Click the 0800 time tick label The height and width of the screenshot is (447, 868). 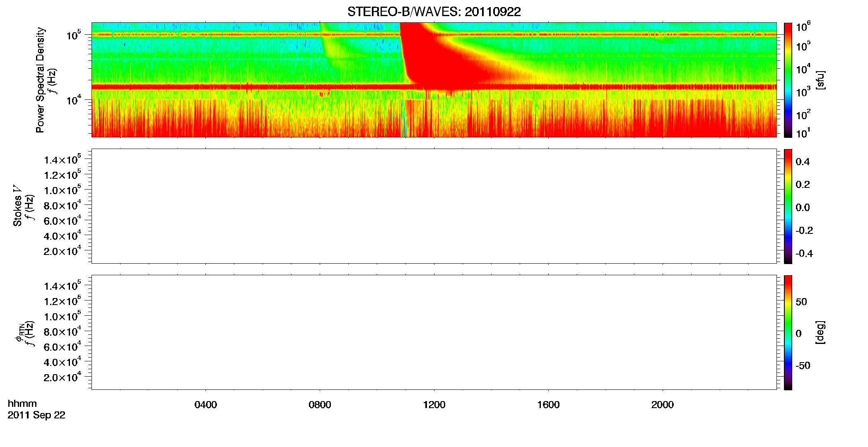tap(320, 405)
